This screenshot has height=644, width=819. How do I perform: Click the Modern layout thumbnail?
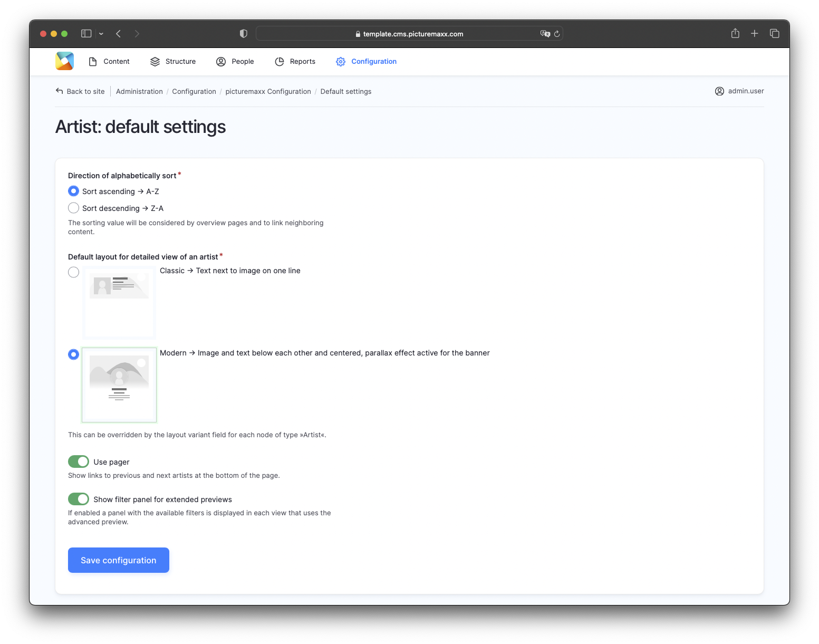119,385
